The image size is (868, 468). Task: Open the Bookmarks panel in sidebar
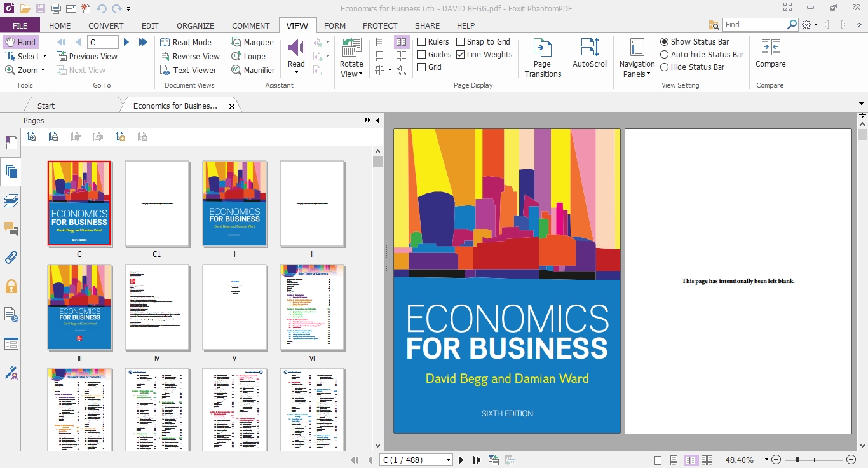(x=11, y=142)
